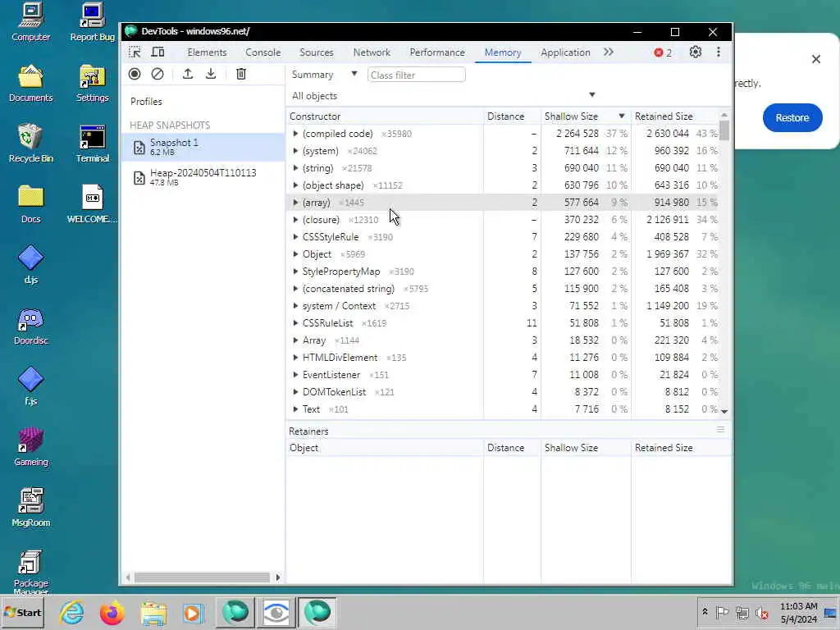Open DevTools settings gear
This screenshot has height=630, width=840.
coord(696,52)
